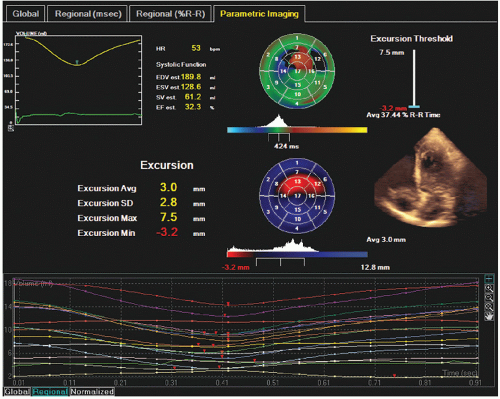The image size is (500, 399).
Task: Click the timing color scale bar above 424 ms
Action: click(297, 130)
